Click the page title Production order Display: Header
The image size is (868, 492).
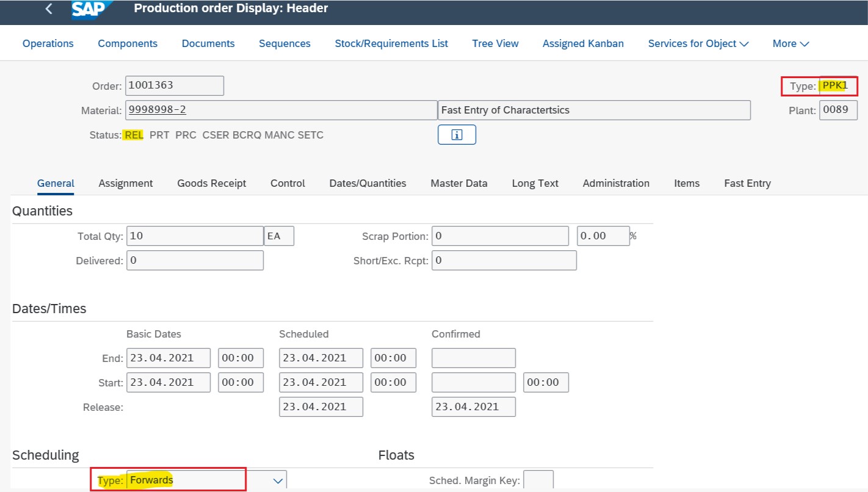tap(231, 9)
